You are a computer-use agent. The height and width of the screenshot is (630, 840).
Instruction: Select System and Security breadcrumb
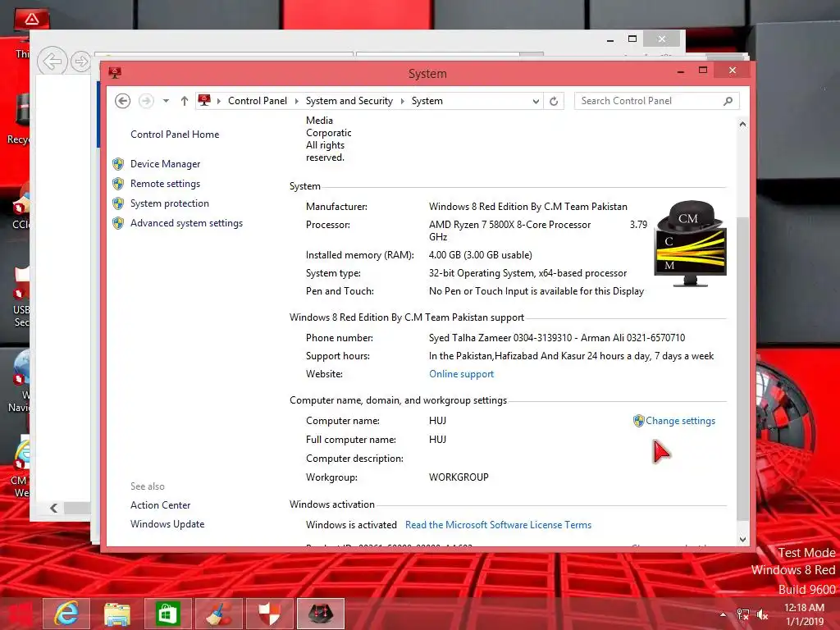tap(349, 101)
